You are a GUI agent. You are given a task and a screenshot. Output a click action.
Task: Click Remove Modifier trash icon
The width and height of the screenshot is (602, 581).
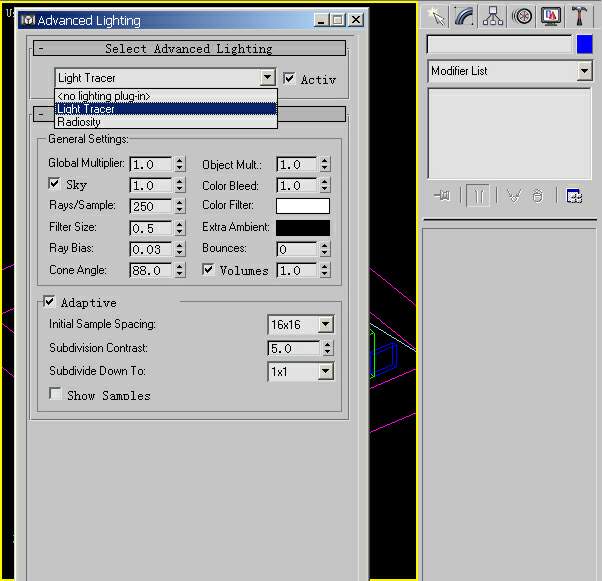(x=538, y=196)
